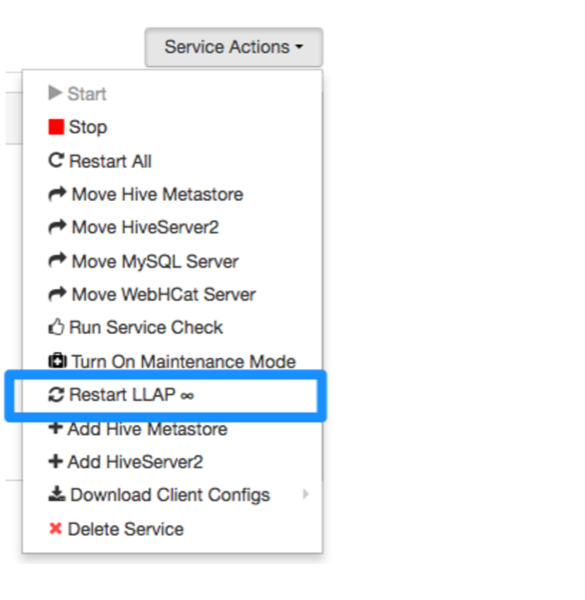Viewport: 585px width, 600px height.
Task: Click the red X Delete Service icon
Action: (55, 529)
